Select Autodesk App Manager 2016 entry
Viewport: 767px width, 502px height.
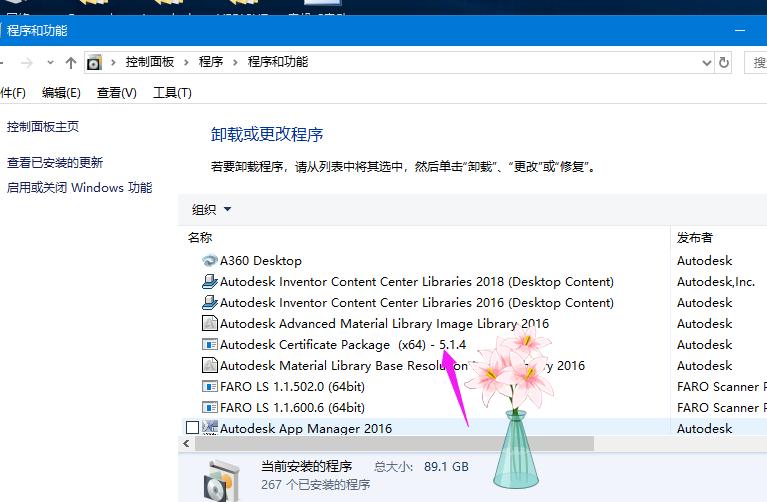pos(306,428)
